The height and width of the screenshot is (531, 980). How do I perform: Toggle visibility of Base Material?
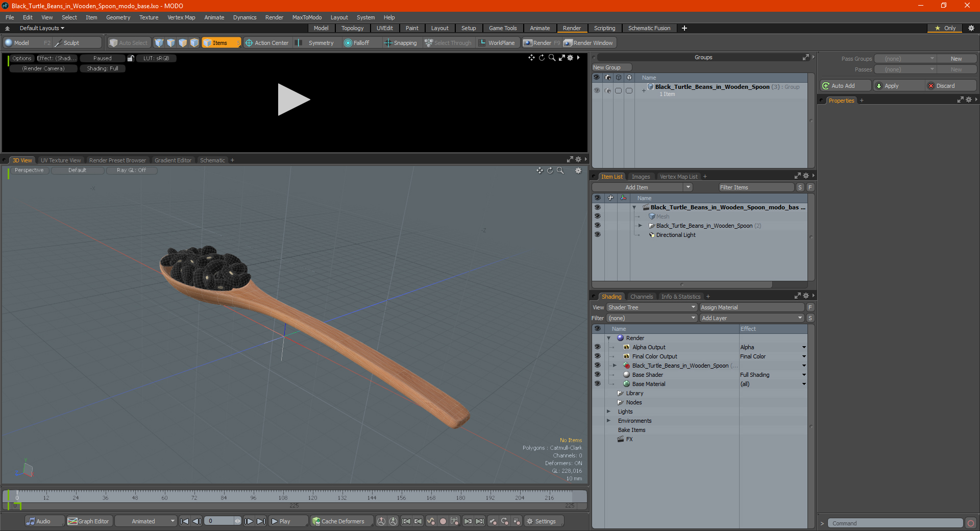597,384
